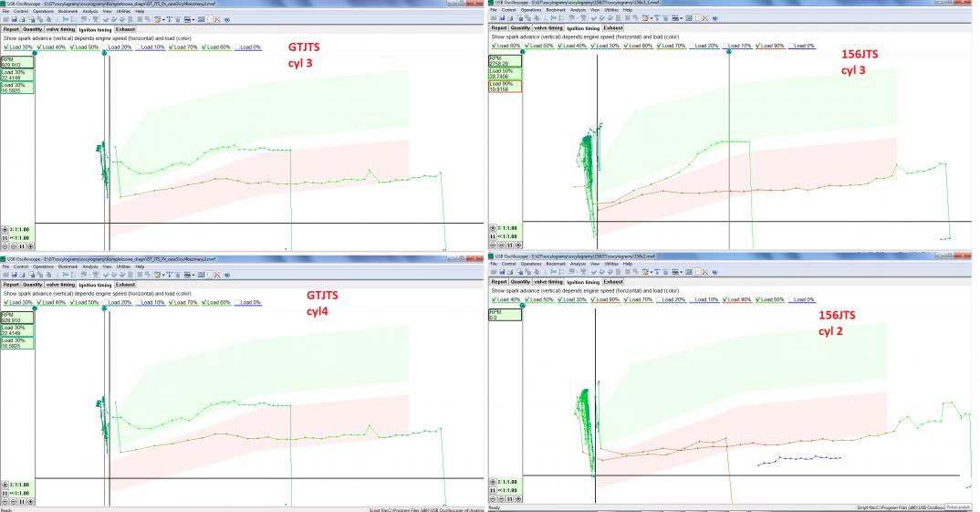Open yellow icon's dropdown arrow, 156JTS cyl 3 toolbar
This screenshot has width=980, height=512.
point(652,18)
